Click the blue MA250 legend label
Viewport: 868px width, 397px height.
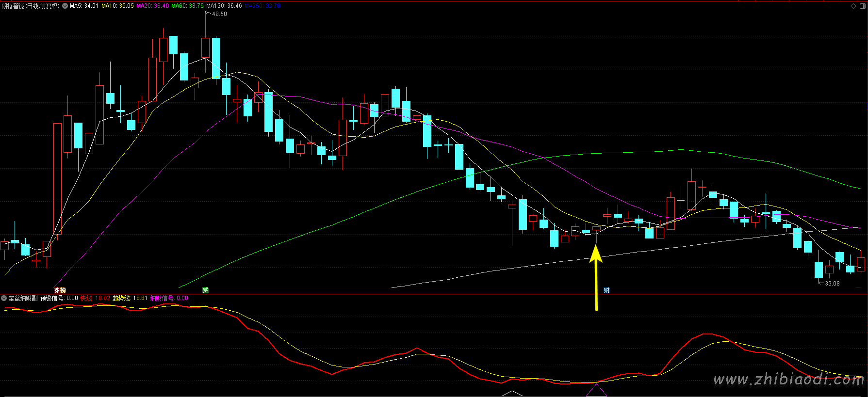point(262,6)
